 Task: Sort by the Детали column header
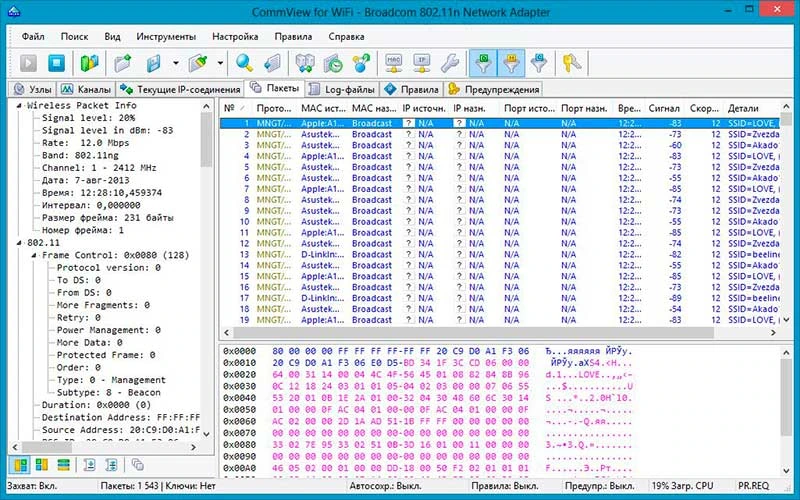[751, 108]
